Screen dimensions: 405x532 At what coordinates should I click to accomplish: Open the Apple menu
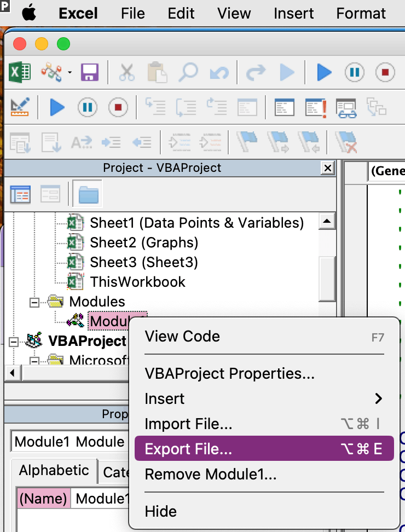point(29,14)
